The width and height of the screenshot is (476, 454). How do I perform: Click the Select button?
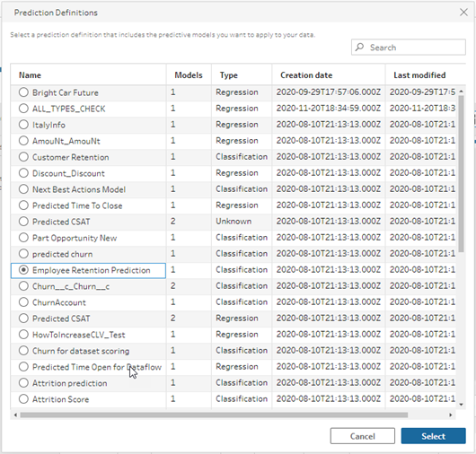[x=433, y=436]
